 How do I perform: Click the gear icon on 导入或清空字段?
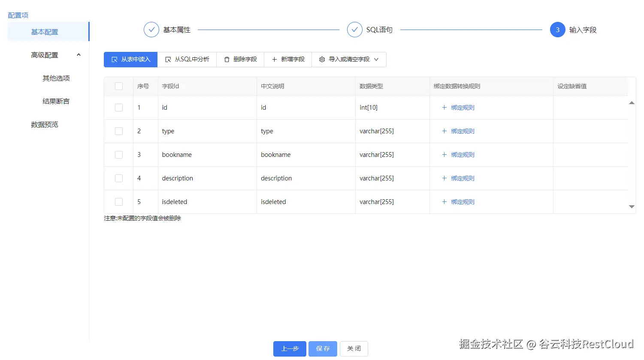(x=322, y=60)
